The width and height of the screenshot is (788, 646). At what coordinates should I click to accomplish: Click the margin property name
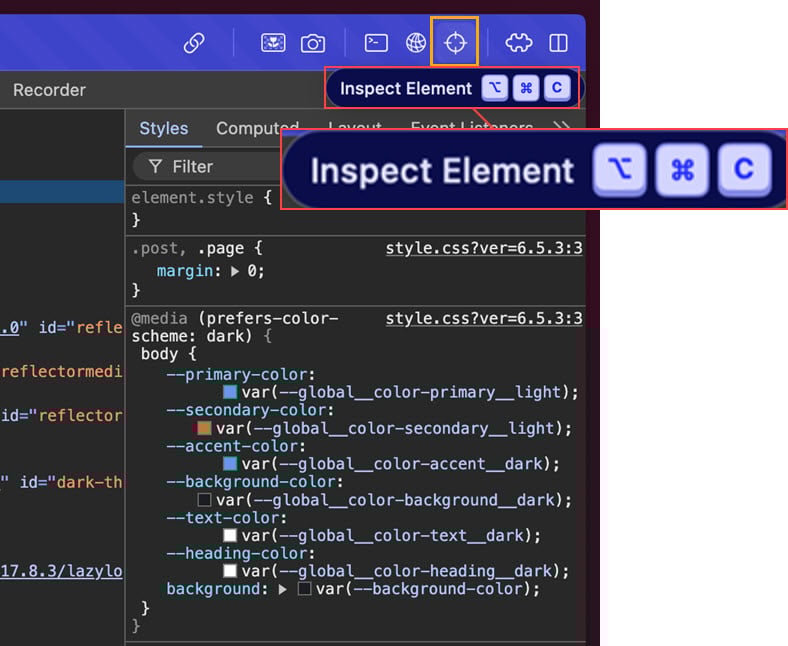click(185, 271)
